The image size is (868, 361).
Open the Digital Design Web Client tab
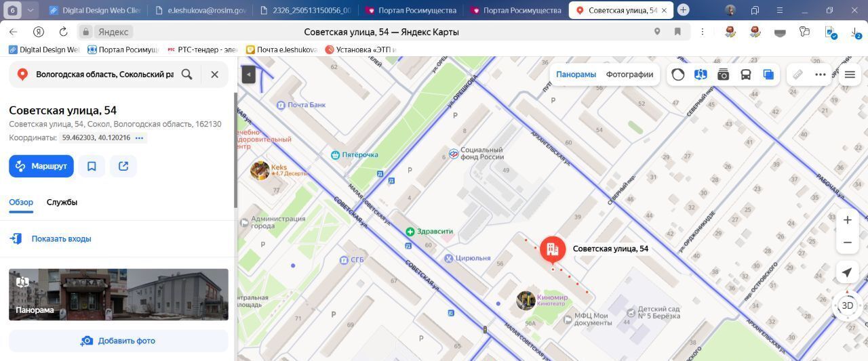coord(95,10)
